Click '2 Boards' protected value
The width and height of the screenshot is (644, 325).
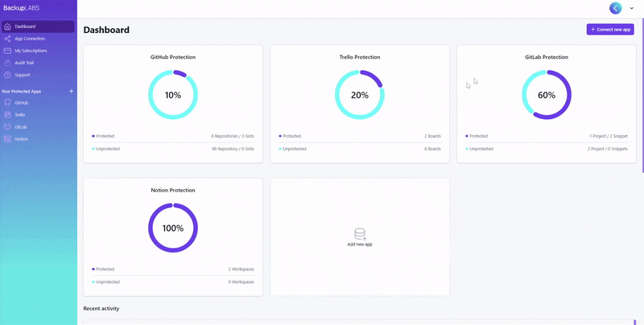click(x=433, y=136)
